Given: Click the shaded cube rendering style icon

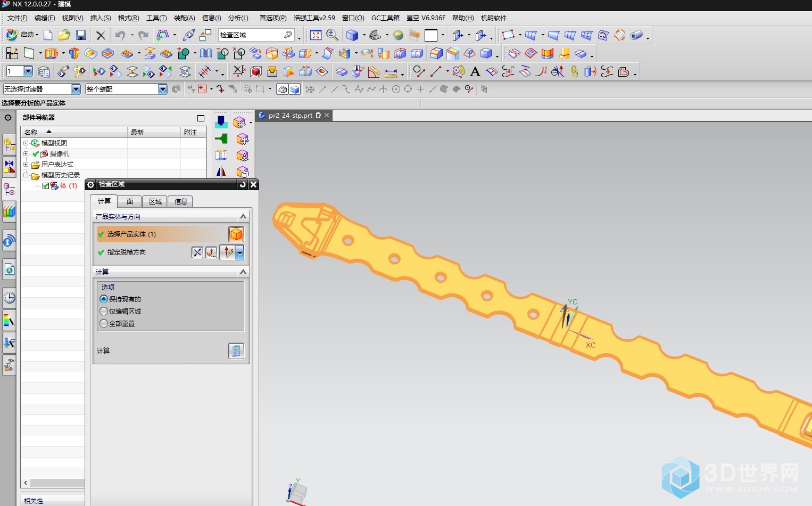Looking at the screenshot, I should [x=352, y=35].
